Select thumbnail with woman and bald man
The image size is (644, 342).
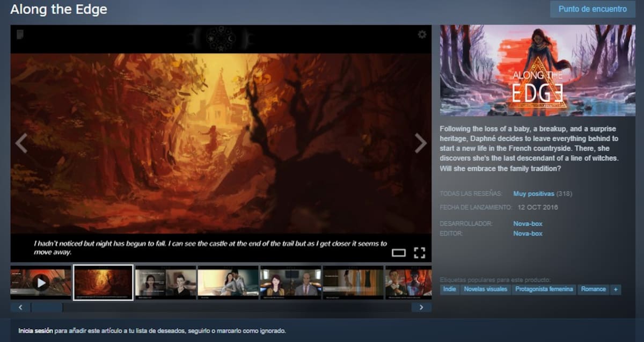[290, 282]
